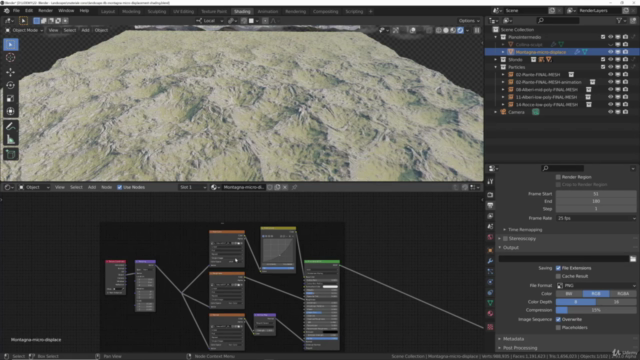Viewport: 640px width, 360px height.
Task: Enable the Placeholders checkbox
Action: 558,328
